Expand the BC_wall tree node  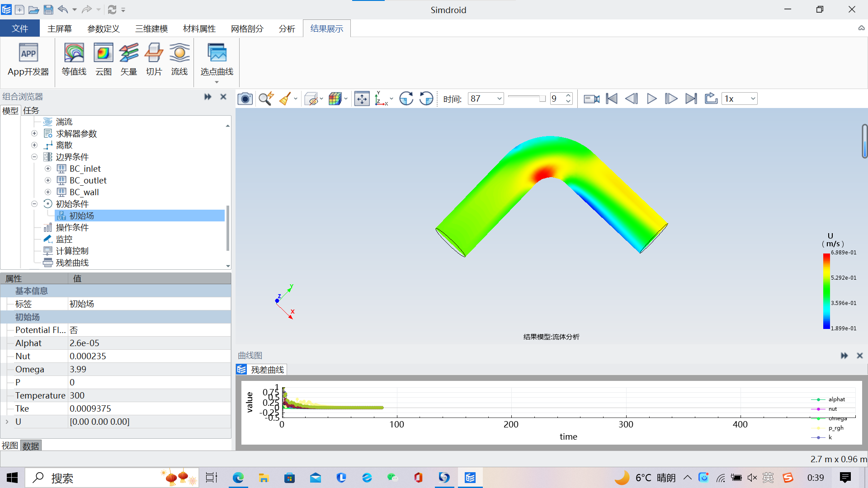coord(48,192)
